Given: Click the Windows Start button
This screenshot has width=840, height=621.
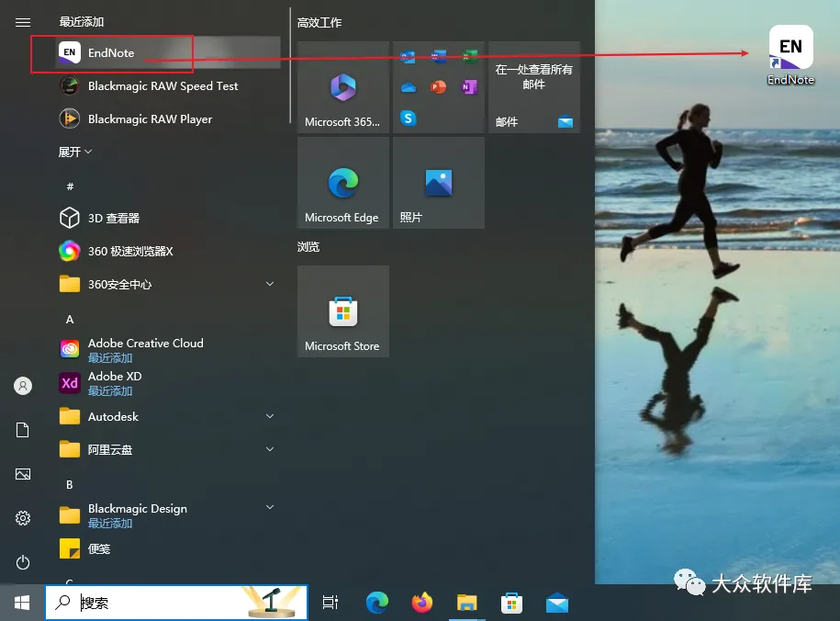Looking at the screenshot, I should click(x=21, y=603).
